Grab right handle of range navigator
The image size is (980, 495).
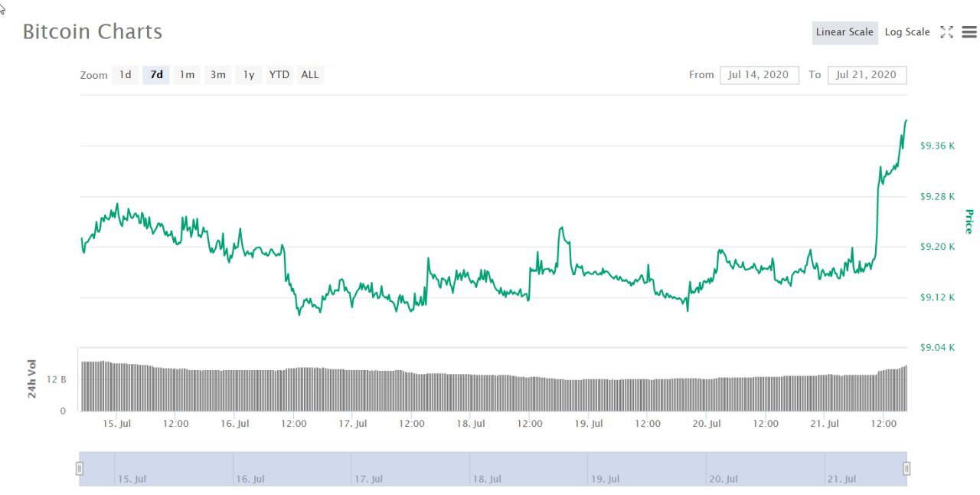(x=906, y=468)
